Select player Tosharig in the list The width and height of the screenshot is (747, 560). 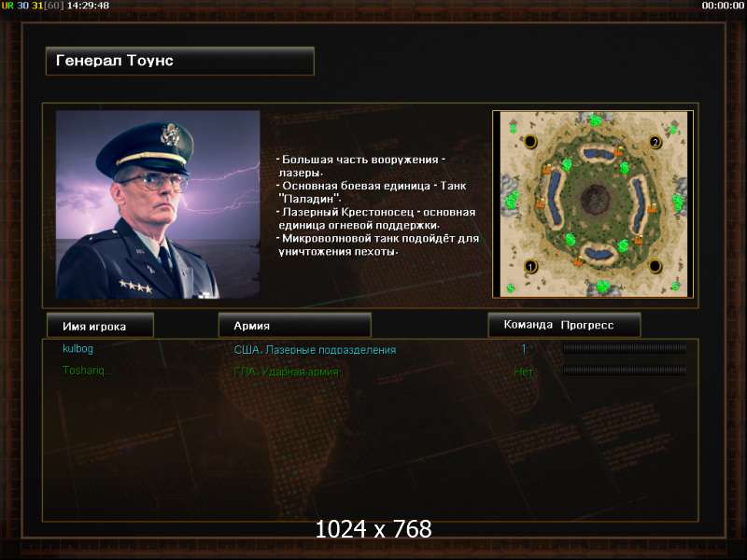[86, 370]
